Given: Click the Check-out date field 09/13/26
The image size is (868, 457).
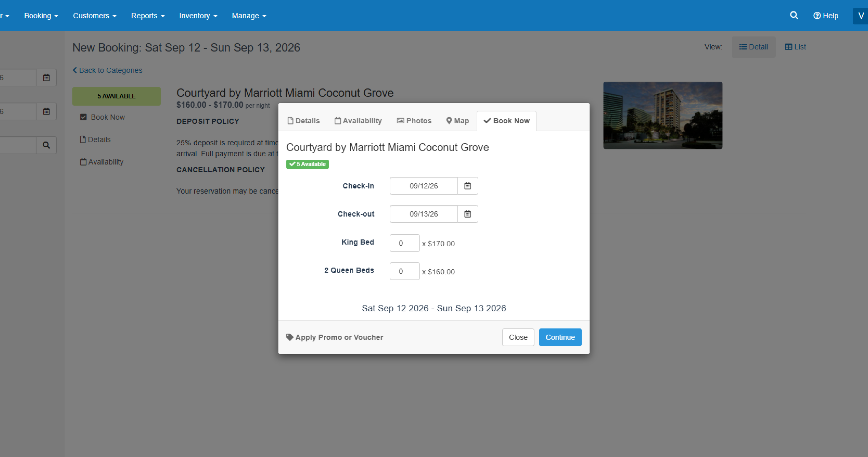Looking at the screenshot, I should (423, 214).
